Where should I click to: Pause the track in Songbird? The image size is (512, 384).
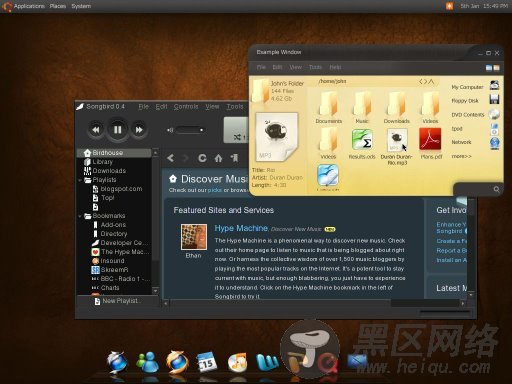[x=117, y=130]
